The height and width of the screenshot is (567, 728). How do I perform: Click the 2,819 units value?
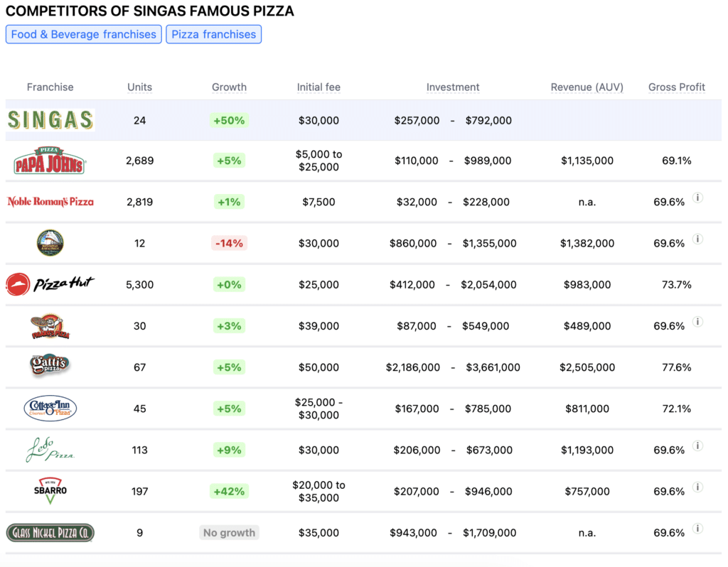click(140, 202)
